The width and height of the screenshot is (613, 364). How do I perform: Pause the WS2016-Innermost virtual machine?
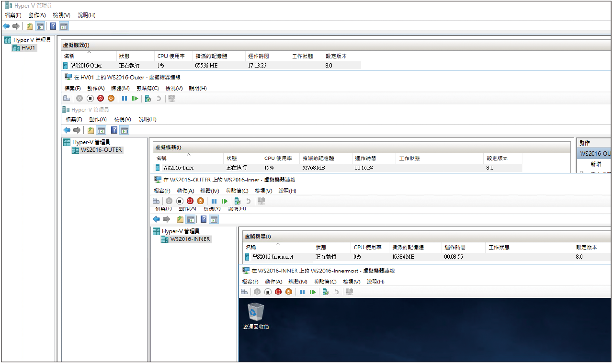302,292
